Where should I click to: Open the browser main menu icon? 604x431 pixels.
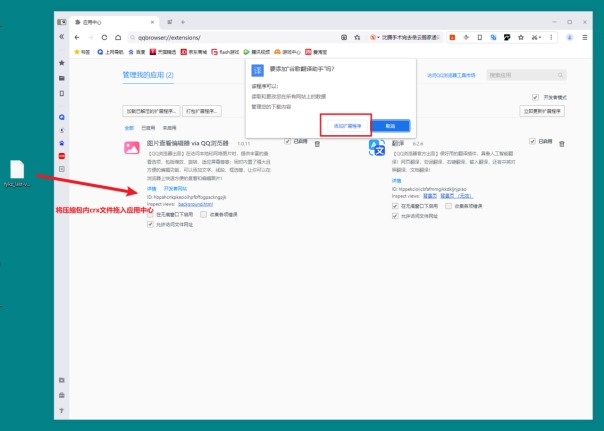(584, 37)
